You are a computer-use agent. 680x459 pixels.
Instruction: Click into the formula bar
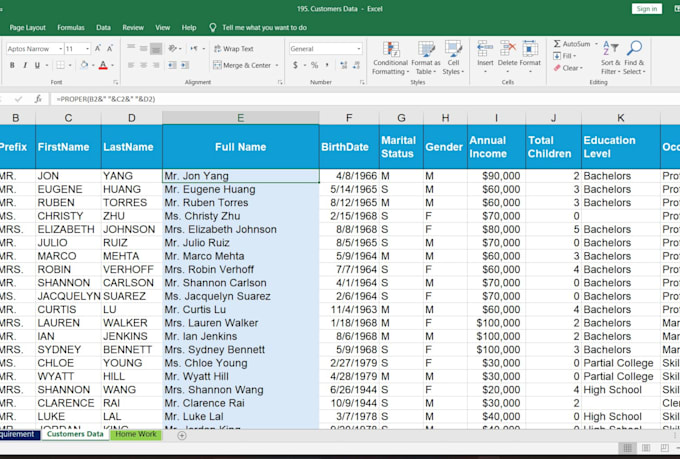(x=364, y=99)
